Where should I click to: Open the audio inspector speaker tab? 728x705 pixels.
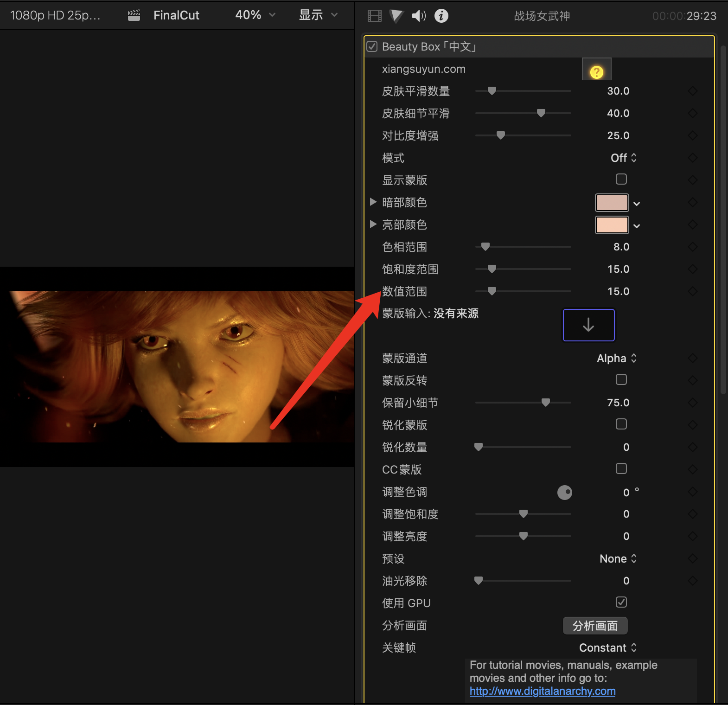419,16
